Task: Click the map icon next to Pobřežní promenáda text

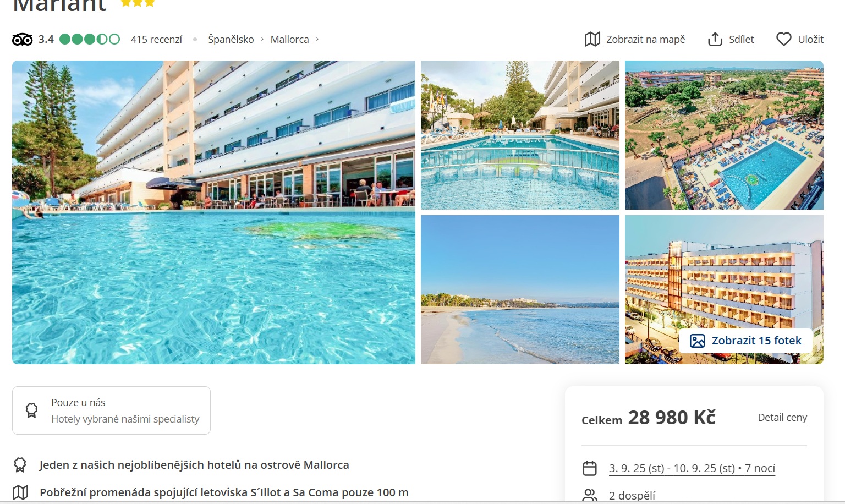Action: [x=20, y=492]
